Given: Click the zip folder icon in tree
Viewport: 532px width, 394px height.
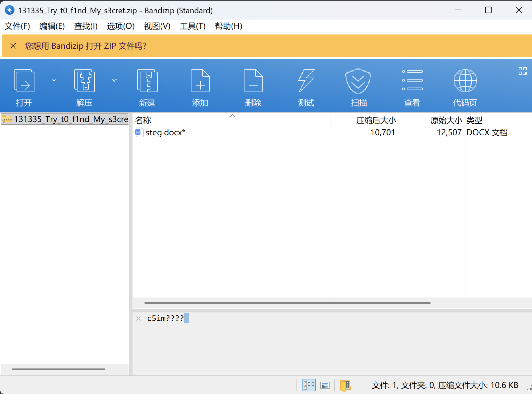Looking at the screenshot, I should click(7, 119).
